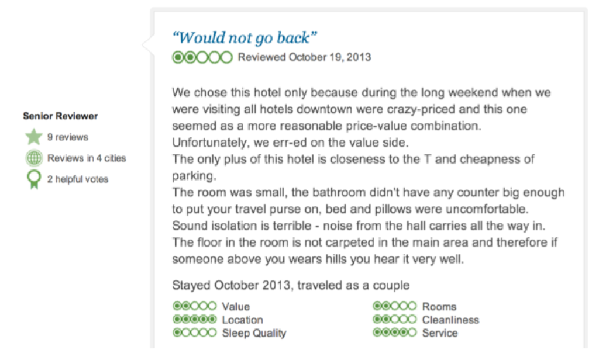The width and height of the screenshot is (599, 364).
Task: Click the green star icon beside 9 reviews
Action: pyautogui.click(x=33, y=137)
